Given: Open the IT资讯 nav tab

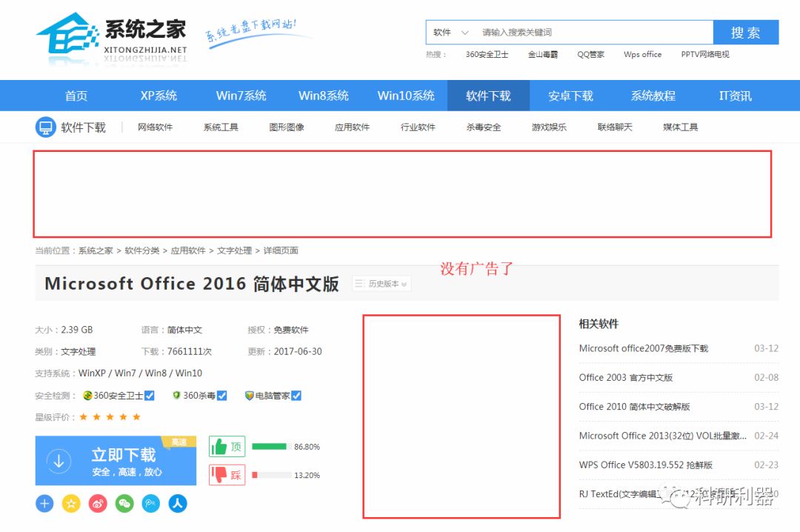Looking at the screenshot, I should click(736, 96).
